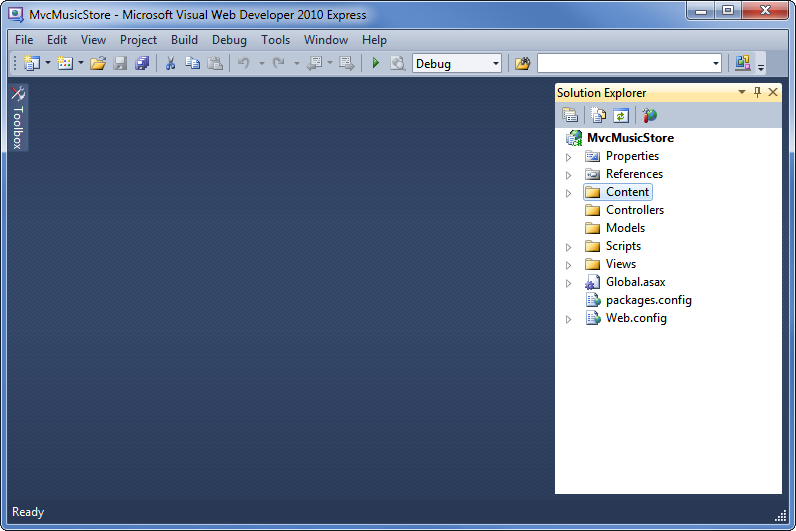796x531 pixels.
Task: Select packages.config in Solution Explorer
Action: [x=648, y=300]
